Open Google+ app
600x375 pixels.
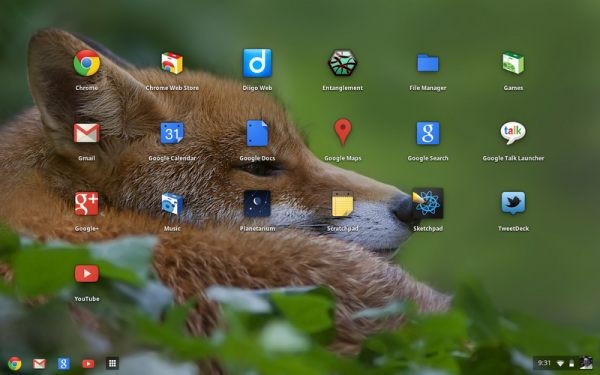[x=87, y=204]
